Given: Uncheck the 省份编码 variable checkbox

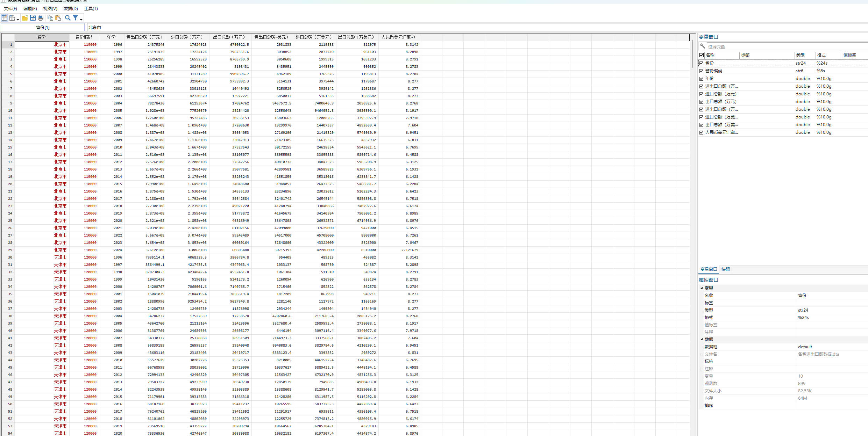Looking at the screenshot, I should pos(701,71).
